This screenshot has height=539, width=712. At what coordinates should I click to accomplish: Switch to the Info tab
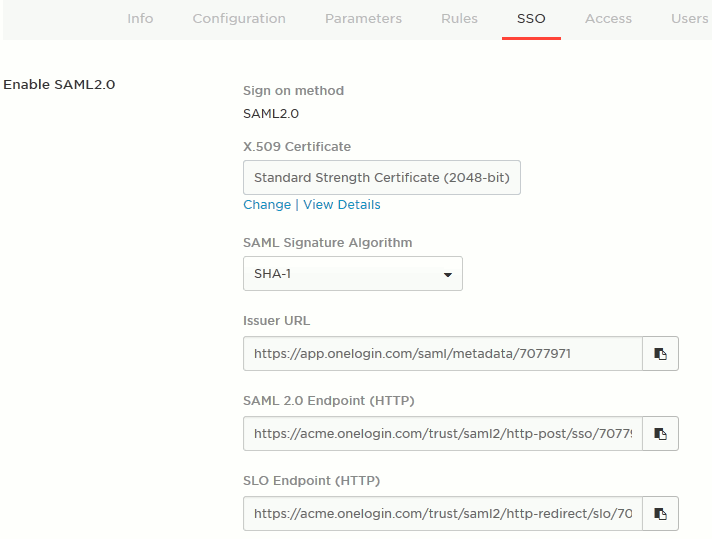140,19
